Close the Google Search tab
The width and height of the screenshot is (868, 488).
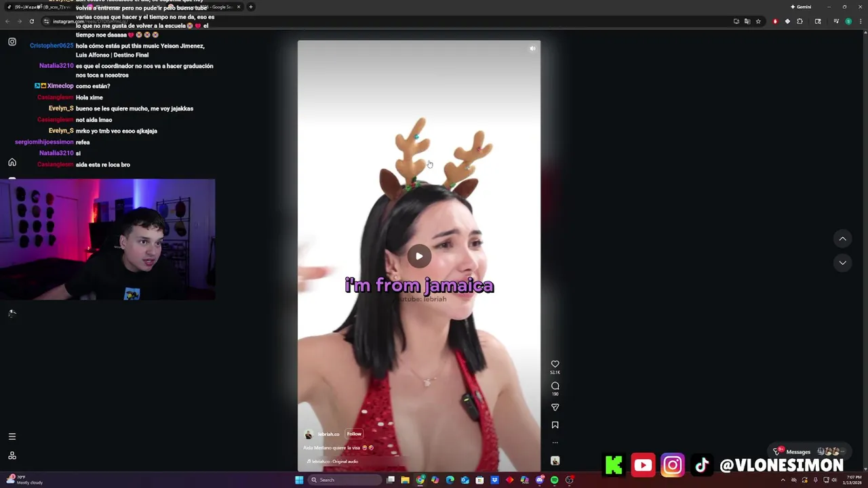pos(239,7)
